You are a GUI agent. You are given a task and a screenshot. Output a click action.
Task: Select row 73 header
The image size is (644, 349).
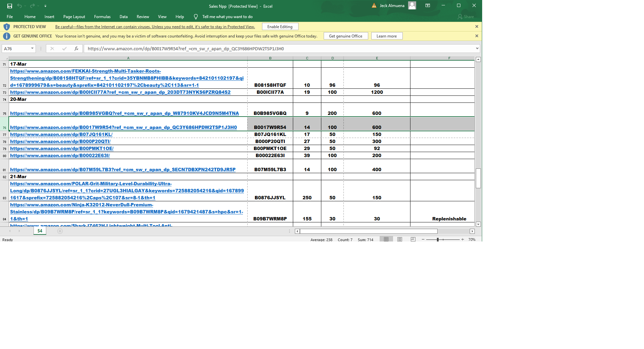coord(4,92)
